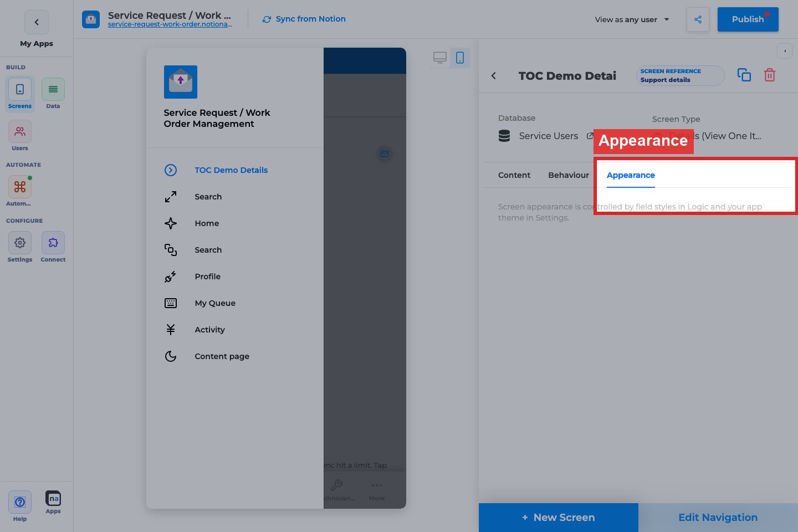
Task: Select second Search item below Home
Action: point(235,250)
